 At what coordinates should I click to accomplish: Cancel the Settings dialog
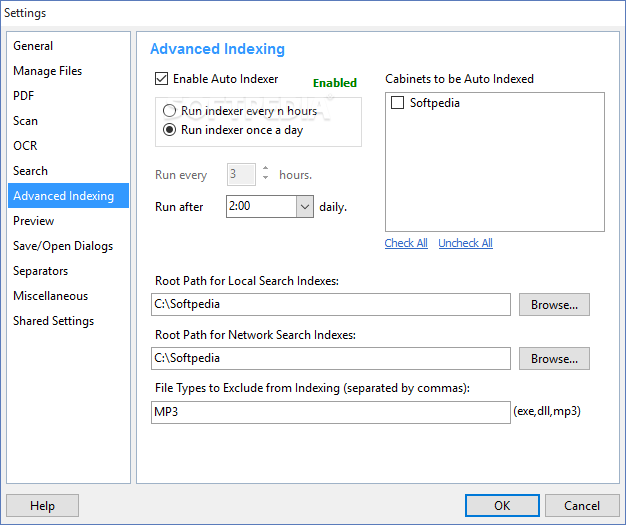click(582, 505)
